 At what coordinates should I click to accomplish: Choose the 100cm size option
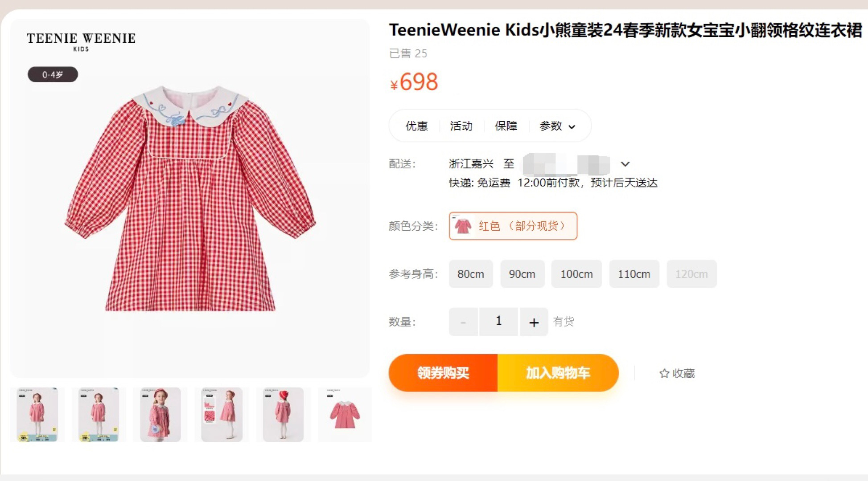(576, 274)
